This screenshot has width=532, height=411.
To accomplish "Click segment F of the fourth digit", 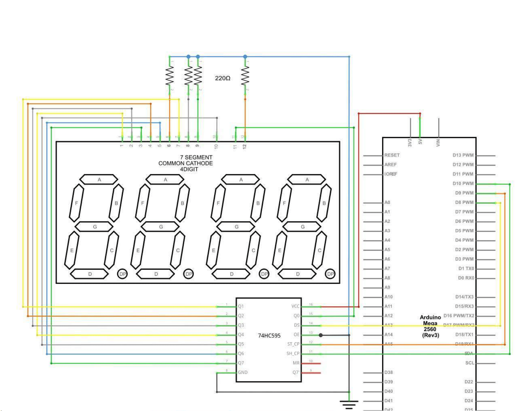I will [x=284, y=203].
